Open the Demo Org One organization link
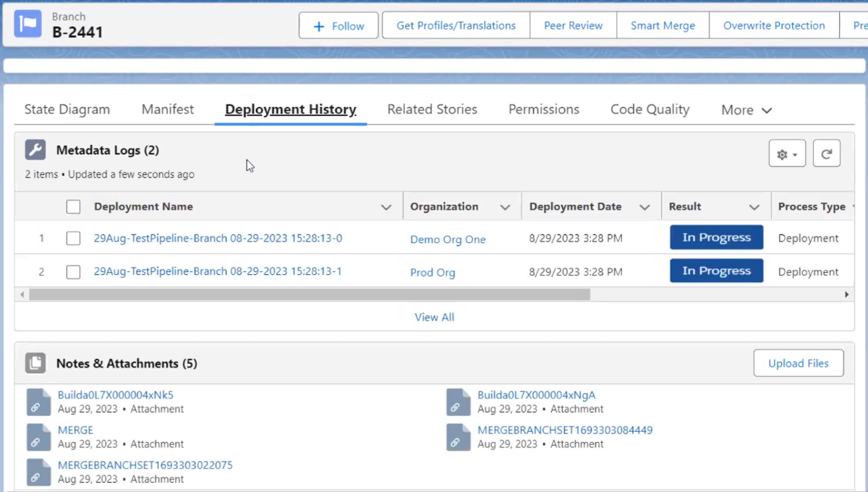 (448, 239)
